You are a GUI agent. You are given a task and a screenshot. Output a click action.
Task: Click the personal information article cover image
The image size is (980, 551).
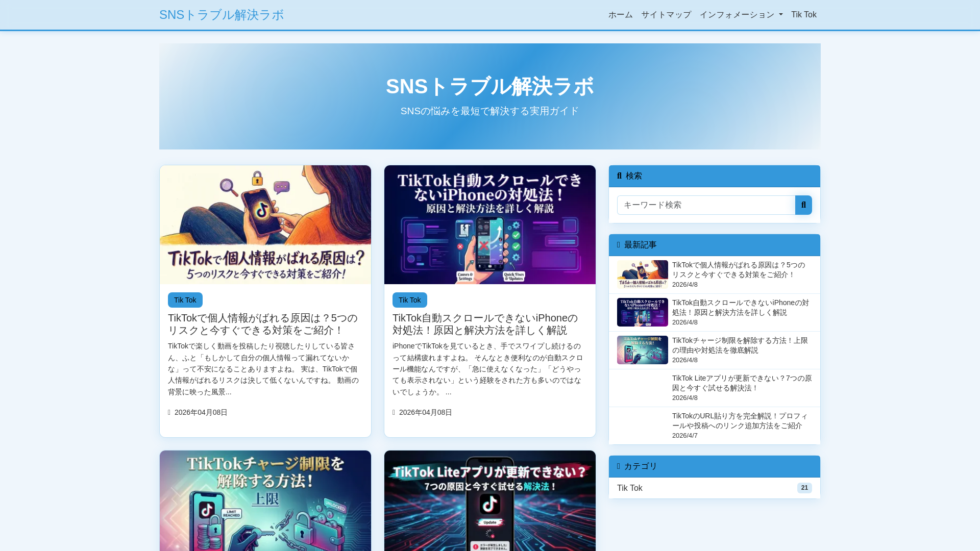pyautogui.click(x=265, y=224)
